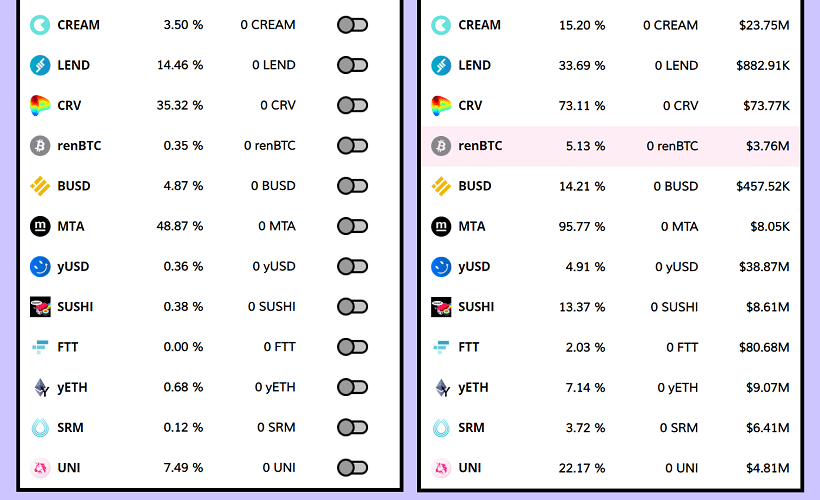Click the MTA borrow APY 95.77 %
This screenshot has height=500, width=820.
click(x=580, y=226)
